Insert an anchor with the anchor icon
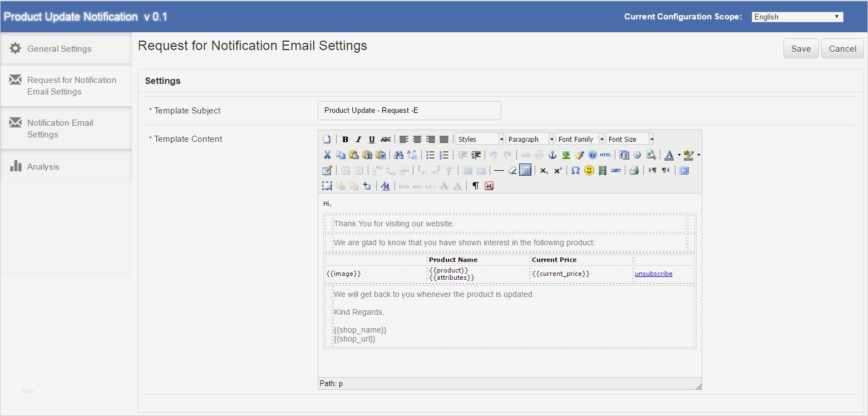Image resolution: width=868 pixels, height=416 pixels. (x=553, y=155)
